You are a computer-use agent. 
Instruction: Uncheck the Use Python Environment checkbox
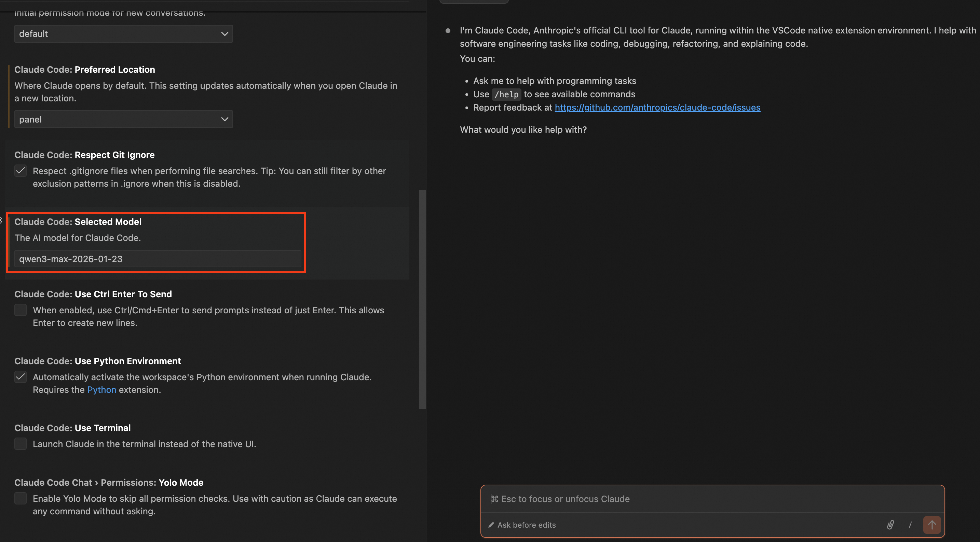[21, 377]
